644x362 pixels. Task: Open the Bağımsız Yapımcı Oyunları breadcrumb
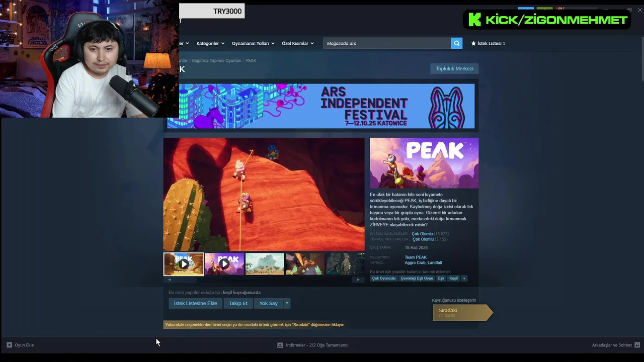tap(216, 60)
